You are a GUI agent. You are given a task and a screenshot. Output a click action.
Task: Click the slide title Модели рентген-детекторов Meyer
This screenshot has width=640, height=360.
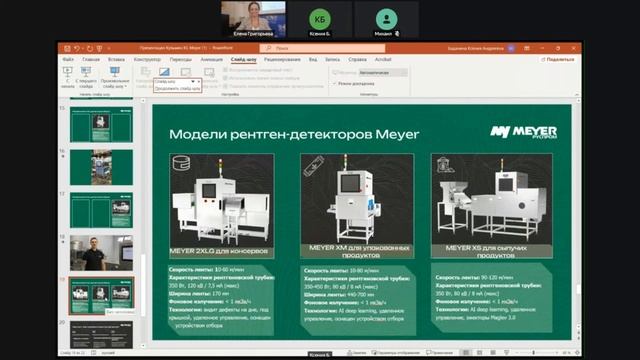coord(294,134)
